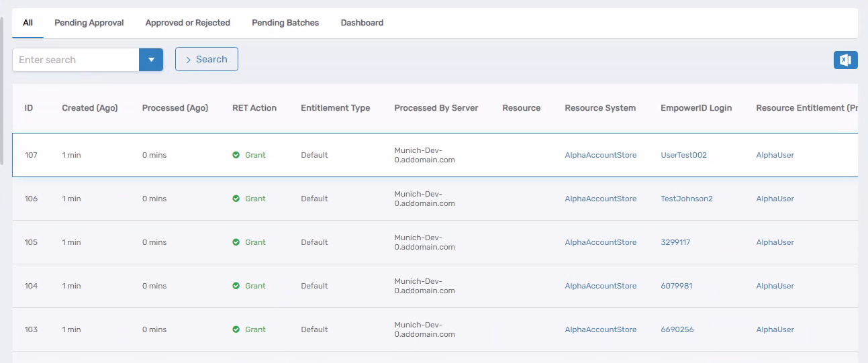Select the ID cell 106
Viewport: 868px width, 363px height.
31,199
